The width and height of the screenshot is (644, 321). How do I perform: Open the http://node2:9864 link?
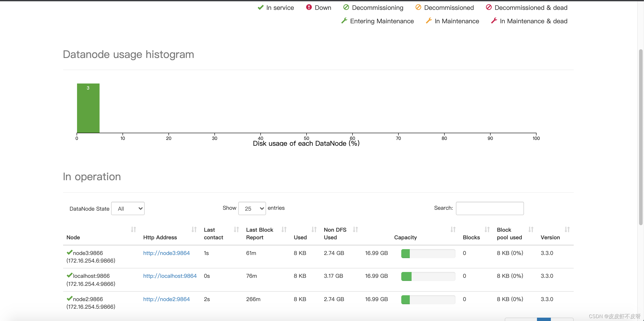point(167,299)
